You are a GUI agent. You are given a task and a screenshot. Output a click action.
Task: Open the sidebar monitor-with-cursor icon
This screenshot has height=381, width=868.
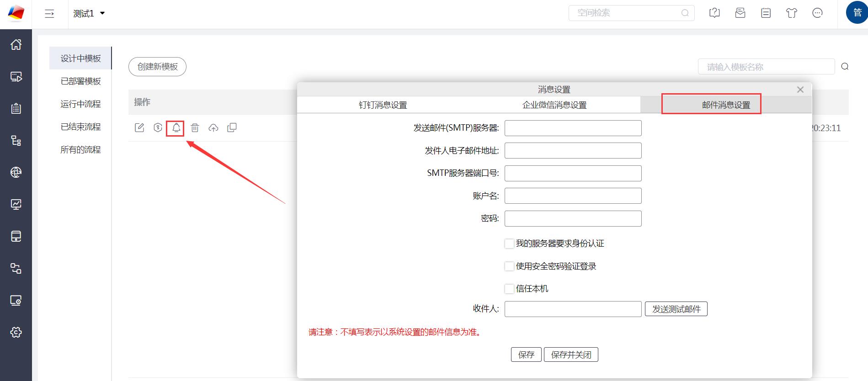point(16,76)
